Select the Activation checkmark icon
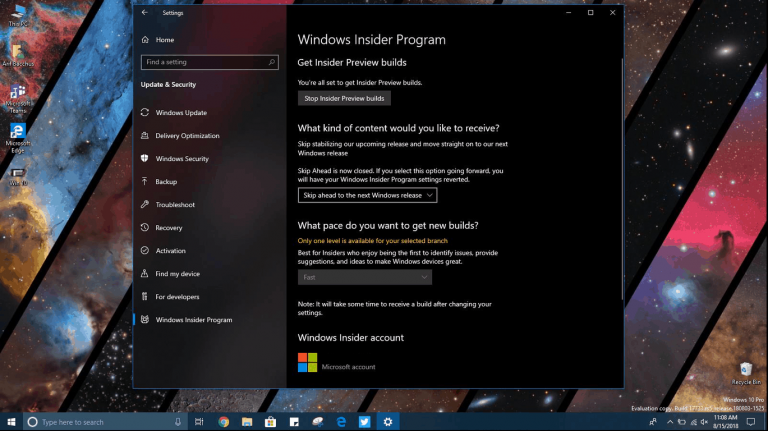 click(145, 251)
